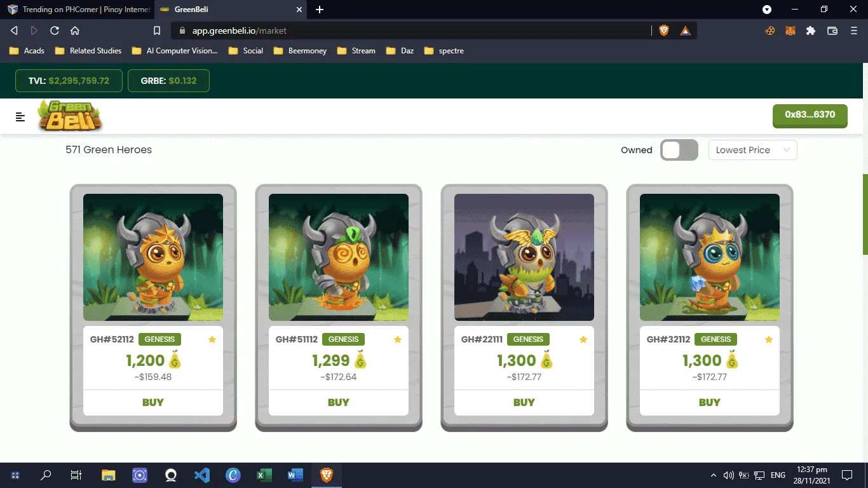Open the Windows search magnifier
The width and height of the screenshot is (868, 488).
click(x=46, y=475)
